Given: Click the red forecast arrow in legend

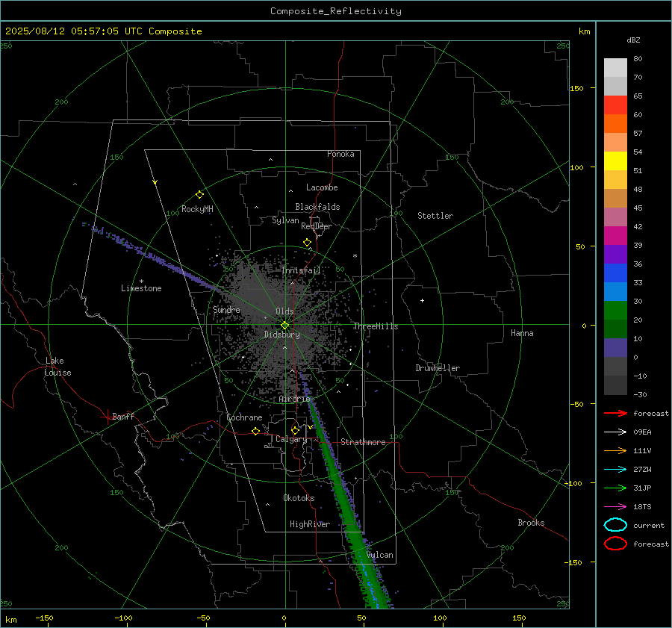Looking at the screenshot, I should click(615, 413).
